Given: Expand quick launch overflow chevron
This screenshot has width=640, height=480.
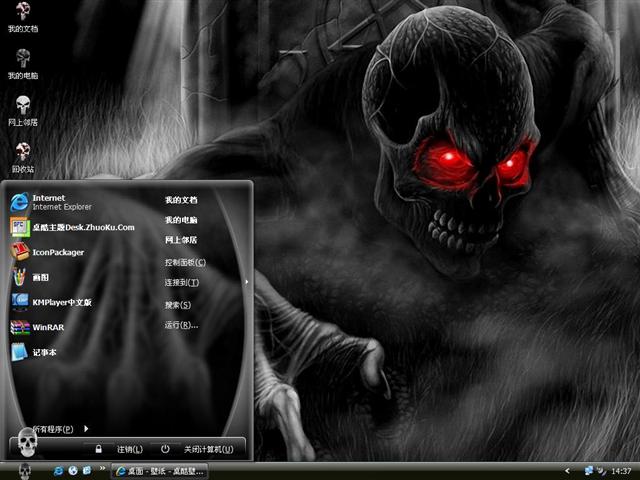Looking at the screenshot, I should click(102, 468).
